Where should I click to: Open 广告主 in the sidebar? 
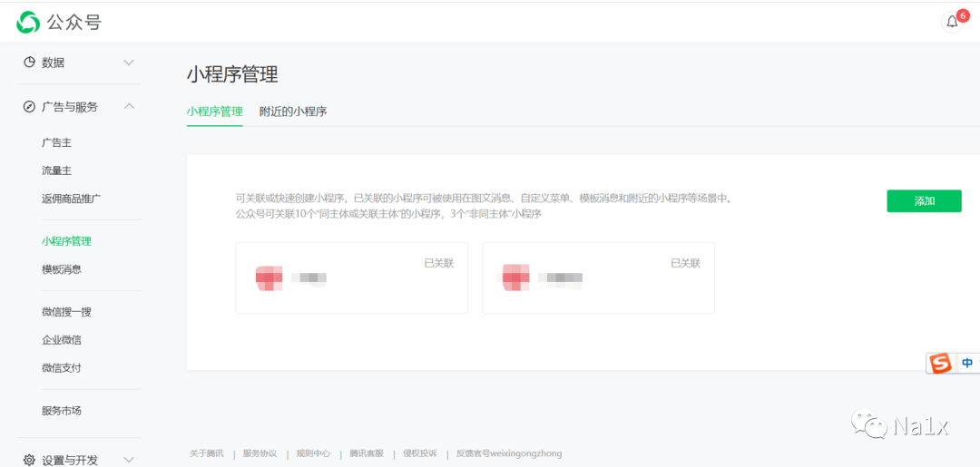(x=56, y=143)
